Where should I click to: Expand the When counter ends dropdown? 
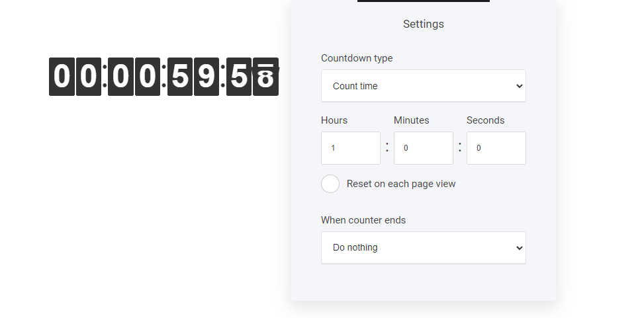tap(423, 248)
